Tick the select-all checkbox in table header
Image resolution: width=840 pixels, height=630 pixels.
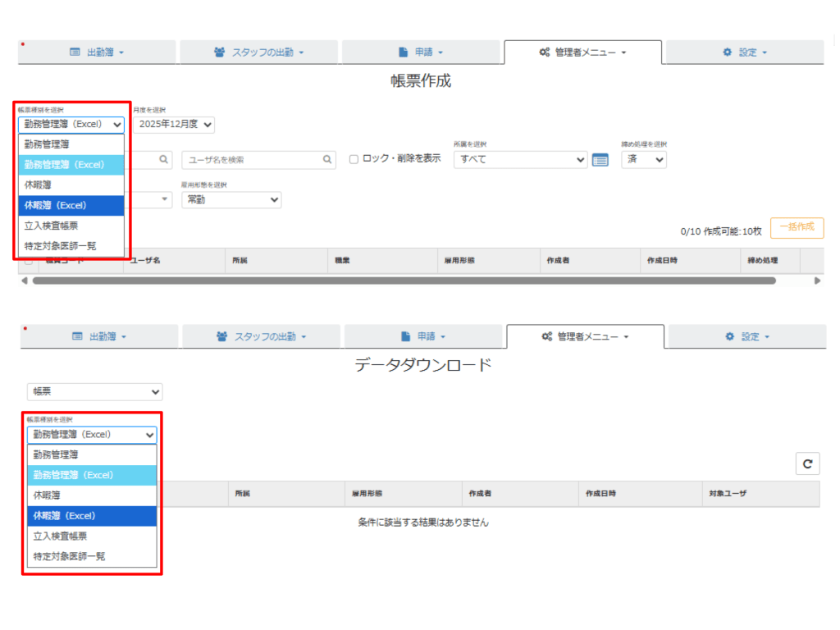click(x=29, y=261)
